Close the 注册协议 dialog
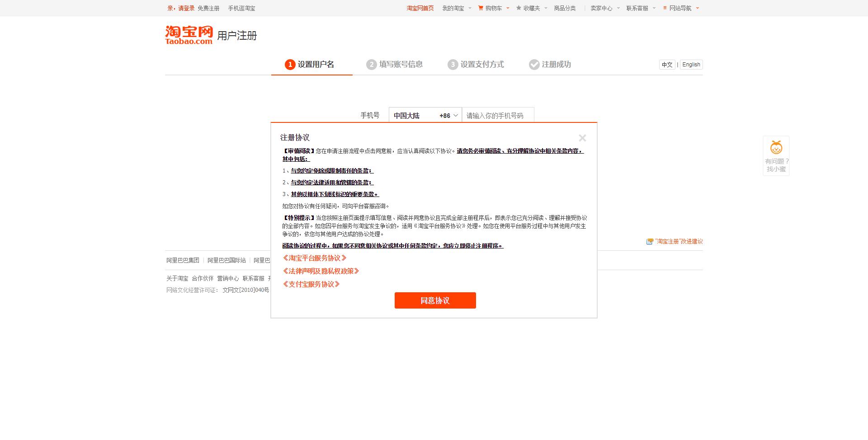The height and width of the screenshot is (440, 868). 582,138
